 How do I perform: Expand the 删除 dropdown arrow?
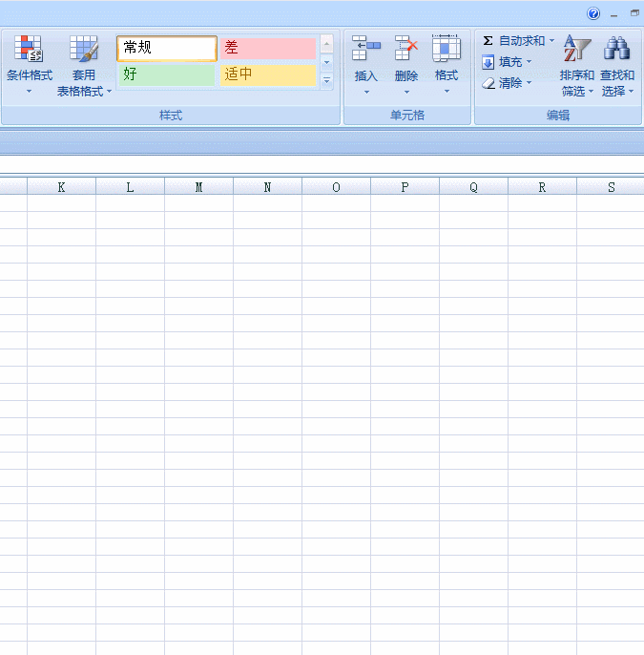click(406, 92)
